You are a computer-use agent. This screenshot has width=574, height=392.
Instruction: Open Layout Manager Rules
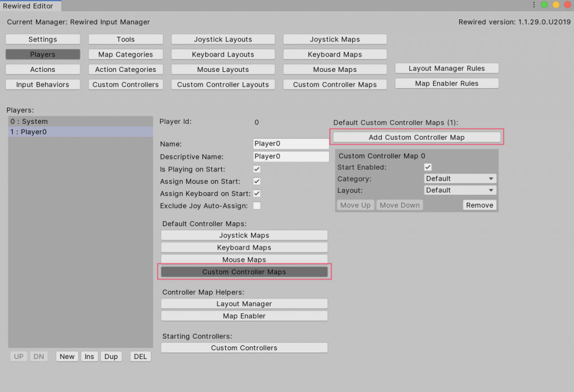(447, 68)
